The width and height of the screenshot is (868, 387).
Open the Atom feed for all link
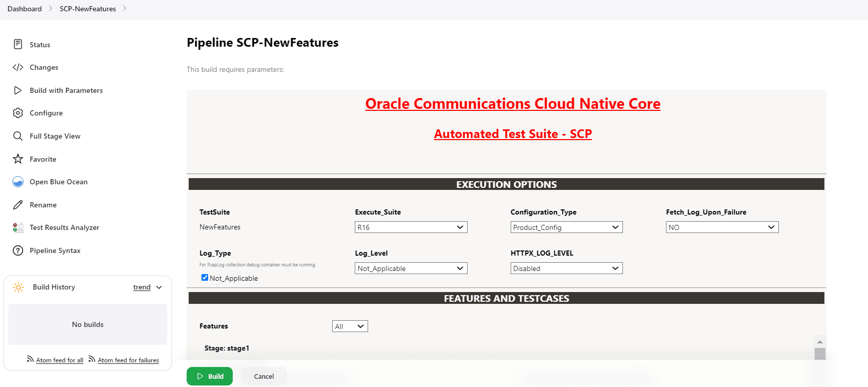click(x=59, y=360)
